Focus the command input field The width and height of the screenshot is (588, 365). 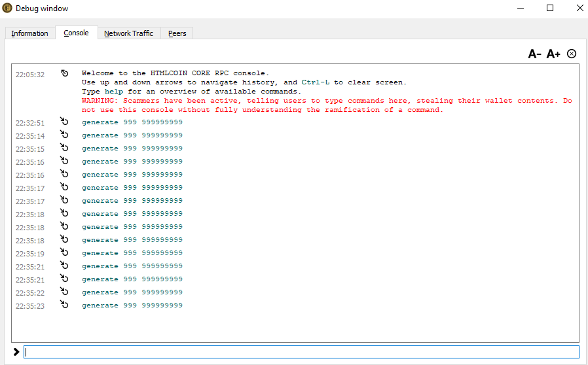click(301, 352)
